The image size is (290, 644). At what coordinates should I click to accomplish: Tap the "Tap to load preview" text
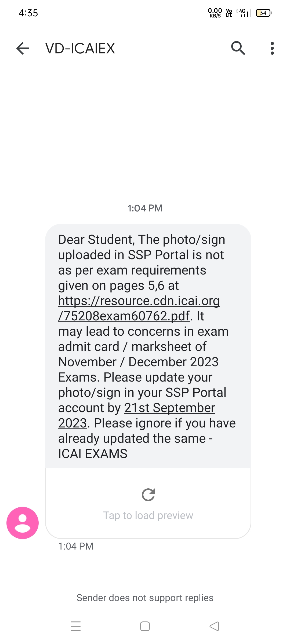[x=148, y=515]
